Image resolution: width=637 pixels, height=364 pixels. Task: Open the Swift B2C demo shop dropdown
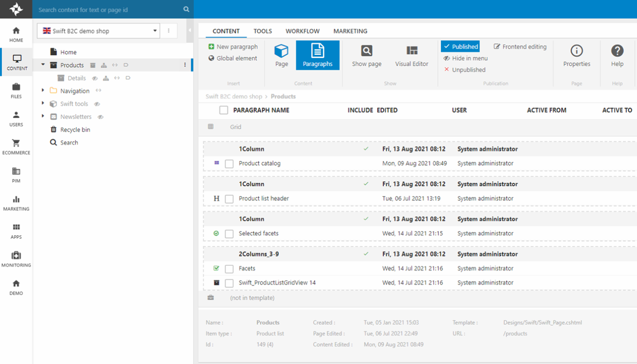99,31
